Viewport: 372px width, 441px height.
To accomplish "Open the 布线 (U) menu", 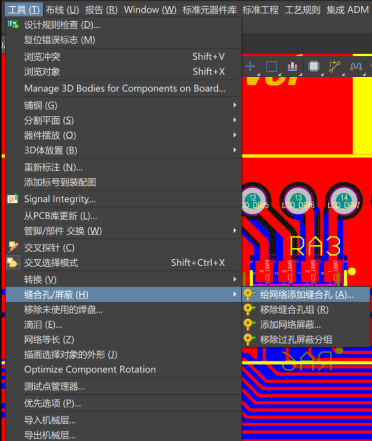I will click(62, 10).
